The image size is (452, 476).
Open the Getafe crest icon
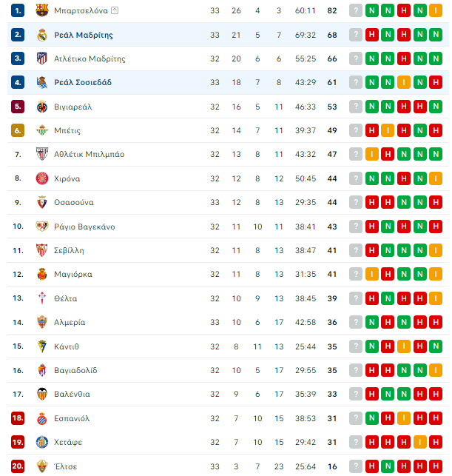42,442
